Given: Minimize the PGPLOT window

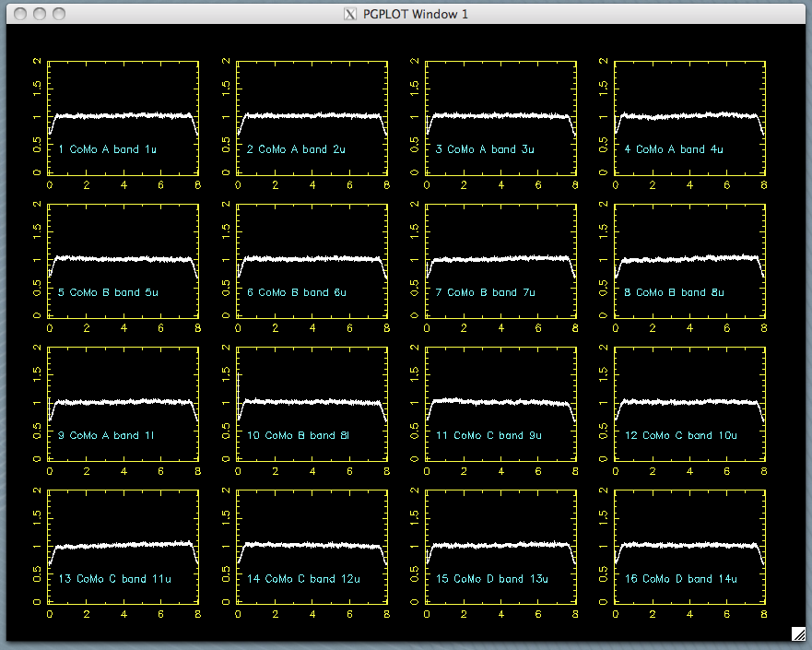Looking at the screenshot, I should click(x=39, y=14).
